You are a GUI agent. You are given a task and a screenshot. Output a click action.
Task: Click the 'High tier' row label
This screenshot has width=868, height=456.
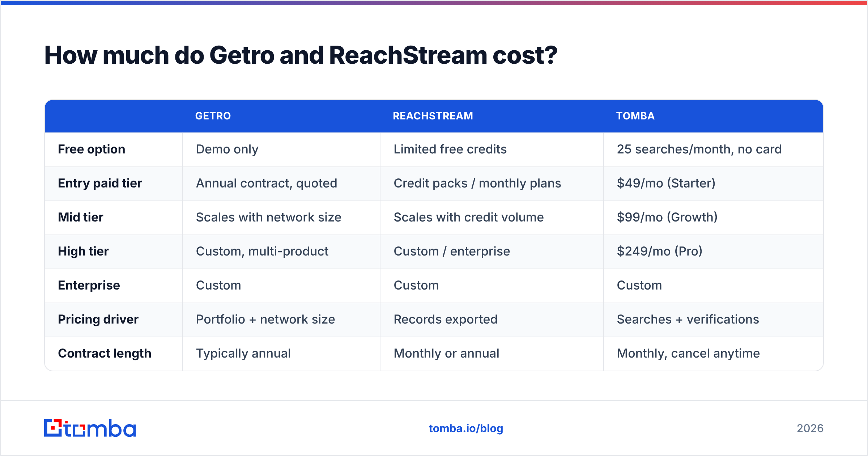(83, 251)
